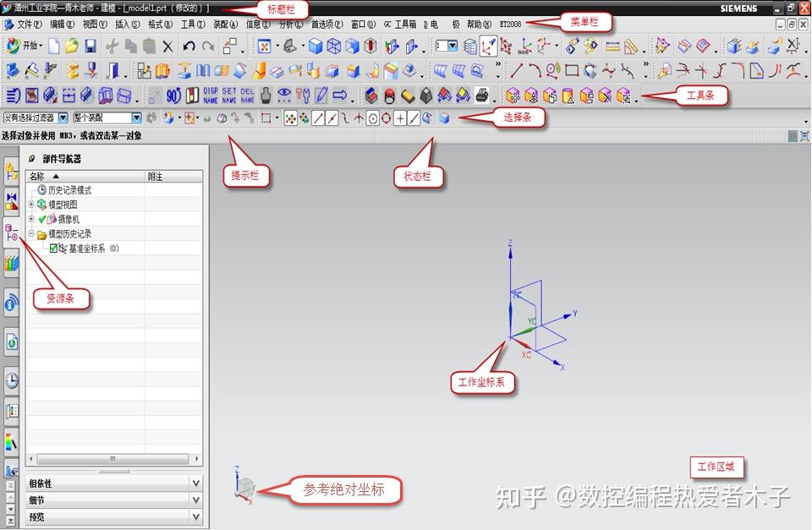Click the WCS orientation toolbar icon

[488, 46]
